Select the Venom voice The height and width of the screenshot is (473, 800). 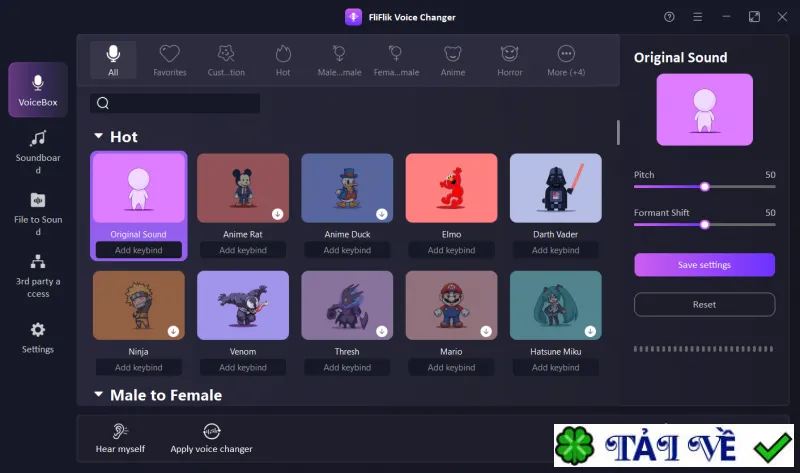pos(243,305)
